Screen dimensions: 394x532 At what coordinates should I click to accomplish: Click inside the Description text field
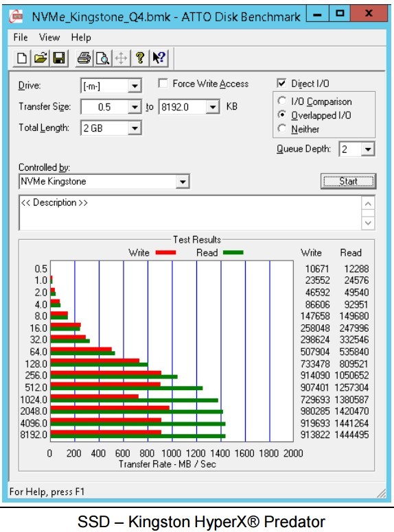[190, 213]
